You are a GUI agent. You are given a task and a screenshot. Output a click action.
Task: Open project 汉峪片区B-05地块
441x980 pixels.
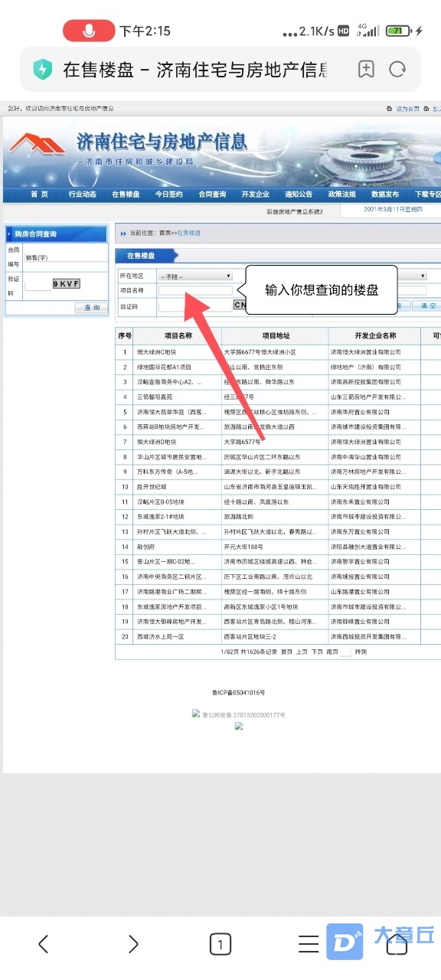coord(162,501)
